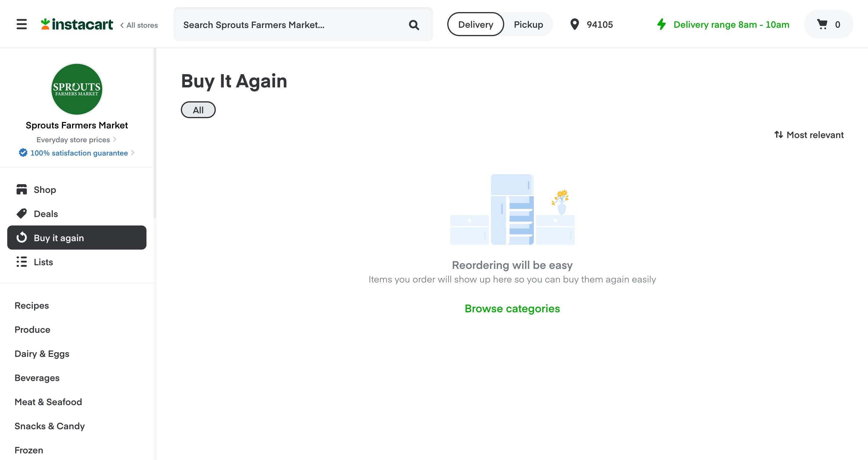This screenshot has width=868, height=460.
Task: Open the shopping cart
Action: [x=829, y=24]
